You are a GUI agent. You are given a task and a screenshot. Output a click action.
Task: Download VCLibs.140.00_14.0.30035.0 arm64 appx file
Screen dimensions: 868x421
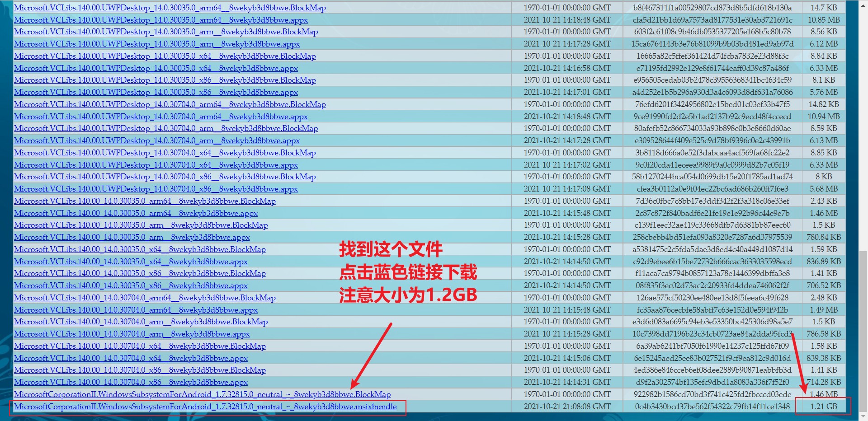(136, 213)
